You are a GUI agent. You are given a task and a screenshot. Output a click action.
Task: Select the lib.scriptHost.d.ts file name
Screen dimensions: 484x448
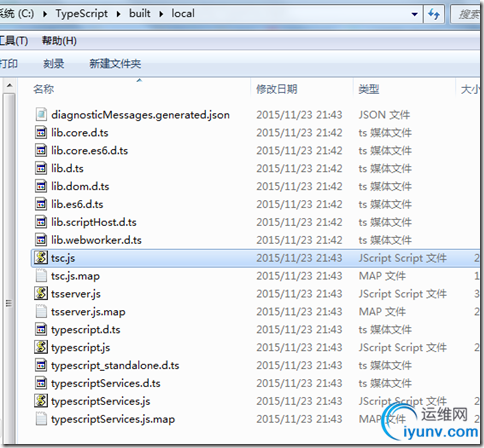coord(94,222)
